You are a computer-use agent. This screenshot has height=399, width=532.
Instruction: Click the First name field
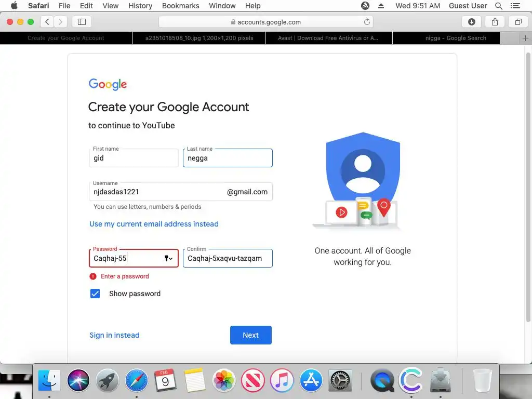click(134, 158)
